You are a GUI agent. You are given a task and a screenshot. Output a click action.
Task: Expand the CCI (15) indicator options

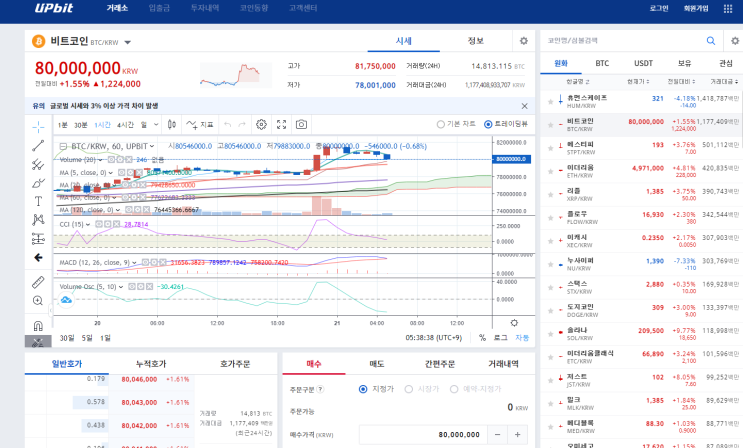[88, 224]
